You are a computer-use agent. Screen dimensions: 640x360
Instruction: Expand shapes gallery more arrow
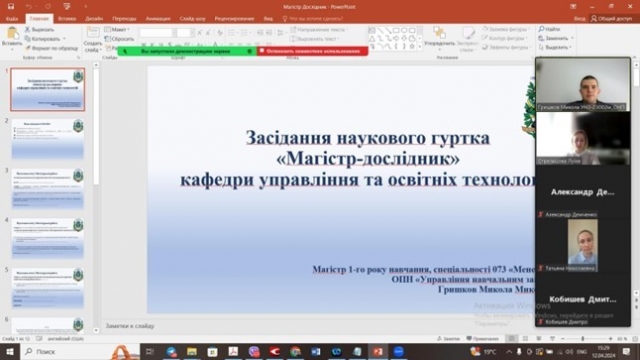420,47
